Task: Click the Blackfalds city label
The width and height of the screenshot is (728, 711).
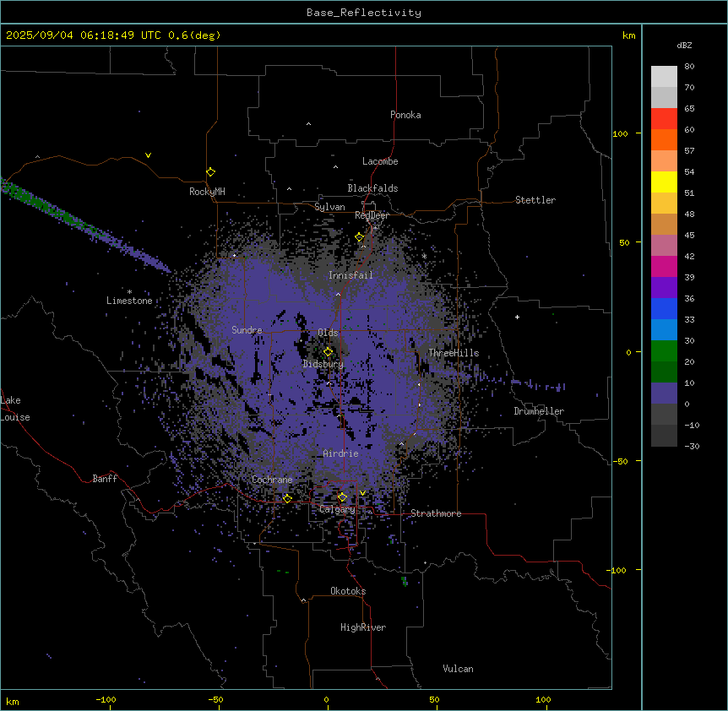Action: click(372, 188)
